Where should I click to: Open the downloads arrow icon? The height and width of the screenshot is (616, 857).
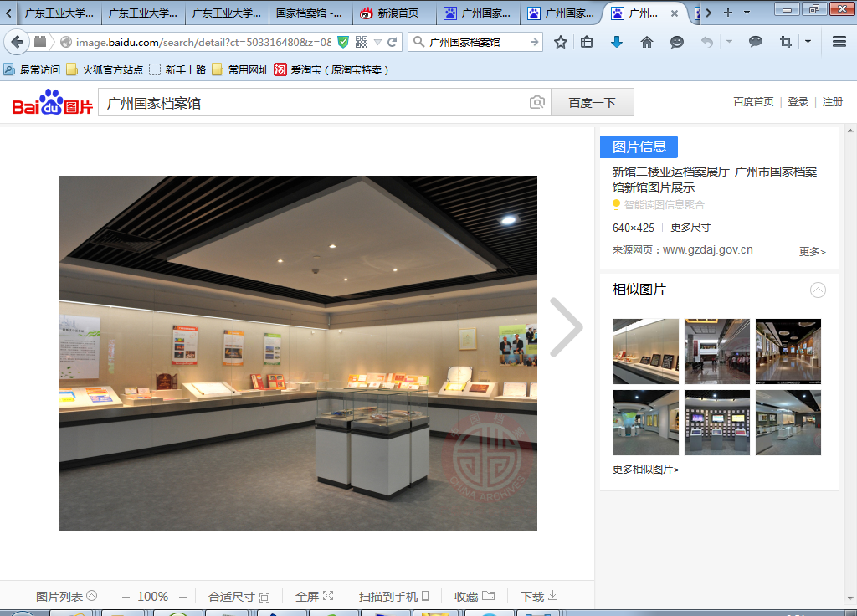tap(617, 42)
